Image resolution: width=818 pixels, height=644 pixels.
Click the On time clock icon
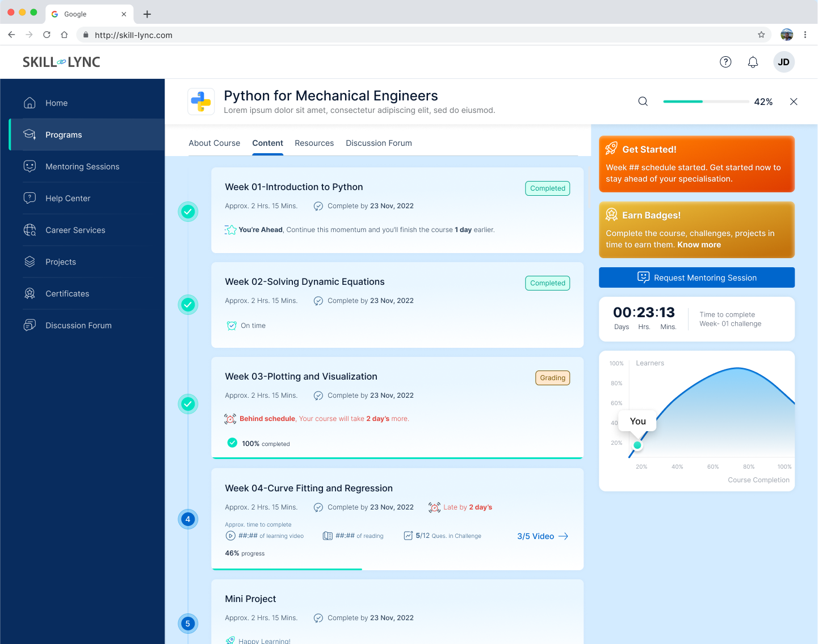pyautogui.click(x=232, y=326)
